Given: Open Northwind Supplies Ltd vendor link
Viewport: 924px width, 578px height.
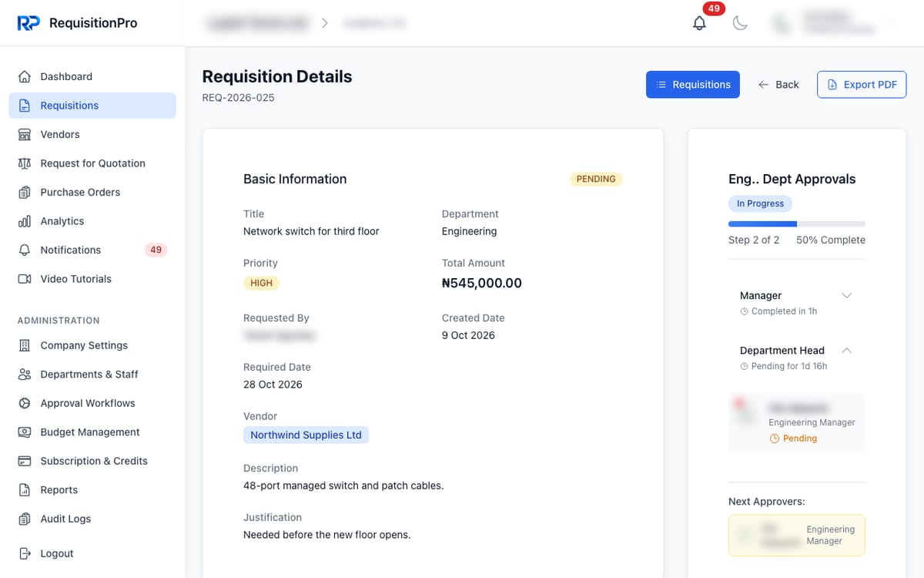Looking at the screenshot, I should (x=306, y=435).
